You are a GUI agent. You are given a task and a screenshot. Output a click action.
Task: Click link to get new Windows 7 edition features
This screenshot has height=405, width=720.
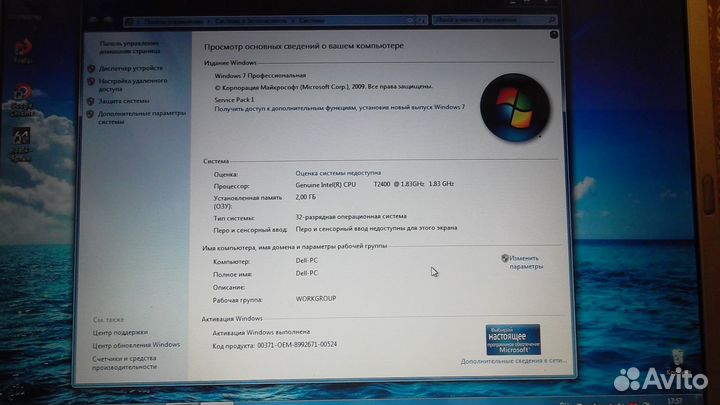[339, 107]
